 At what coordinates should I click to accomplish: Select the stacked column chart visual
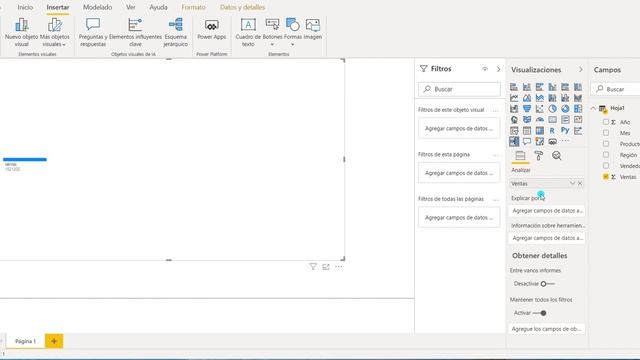(527, 87)
